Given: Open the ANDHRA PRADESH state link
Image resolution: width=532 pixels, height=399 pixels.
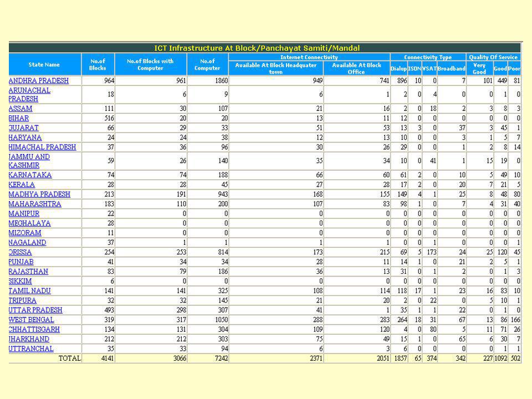Looking at the screenshot, I should coord(39,81).
